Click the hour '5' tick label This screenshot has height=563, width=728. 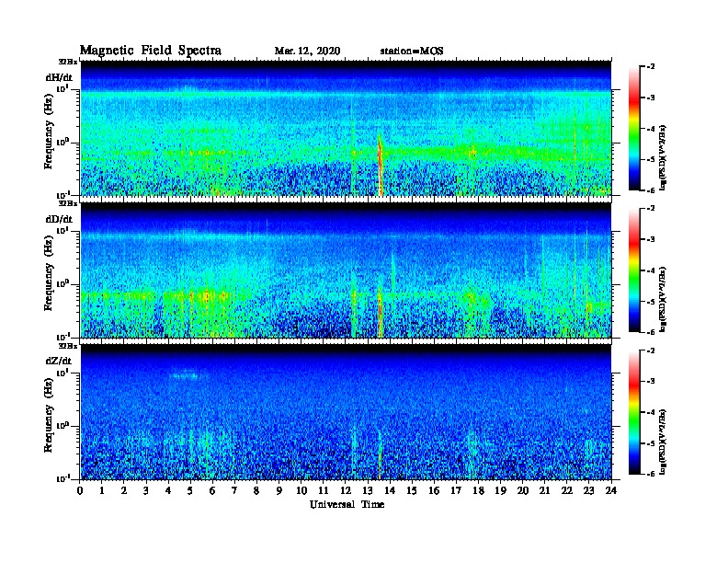click(x=190, y=491)
